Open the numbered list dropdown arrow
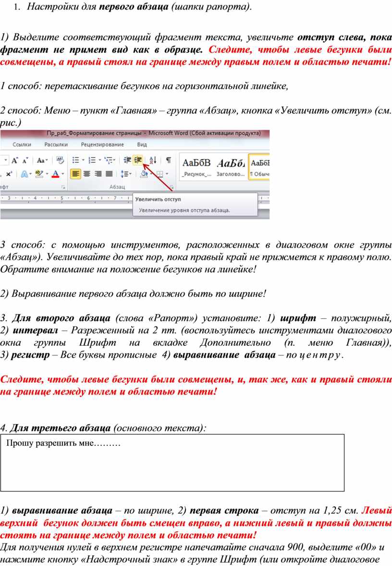The height and width of the screenshot is (566, 392). [99, 160]
